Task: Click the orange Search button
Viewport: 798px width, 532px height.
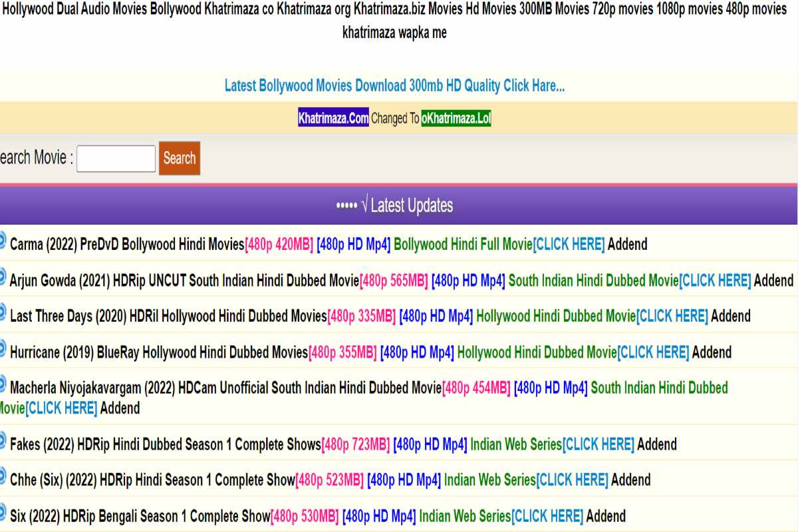Action: click(x=180, y=158)
